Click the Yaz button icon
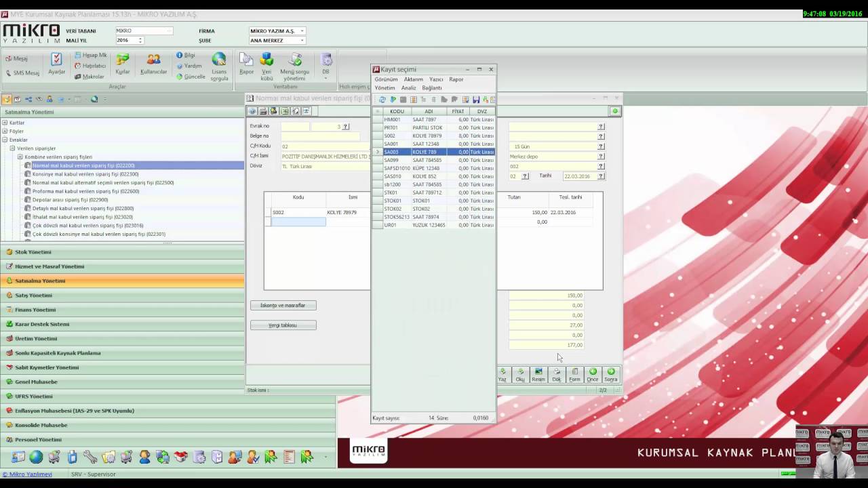The width and height of the screenshot is (868, 488). (502, 375)
